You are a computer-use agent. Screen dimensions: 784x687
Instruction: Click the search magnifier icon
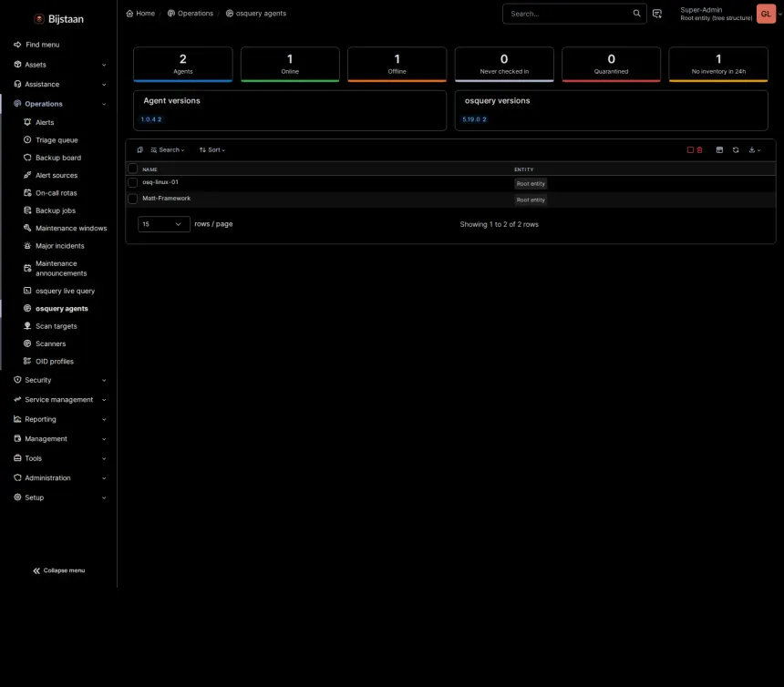pos(636,14)
